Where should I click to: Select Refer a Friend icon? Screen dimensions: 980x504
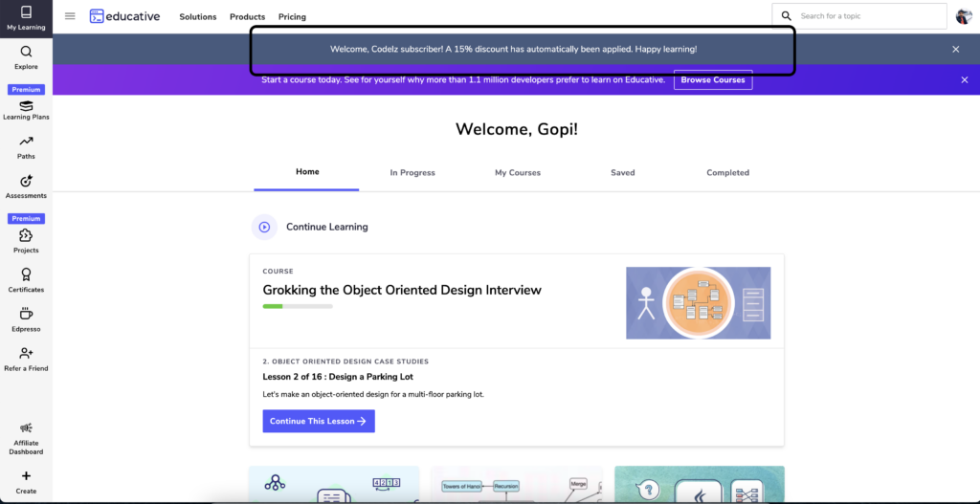26,353
